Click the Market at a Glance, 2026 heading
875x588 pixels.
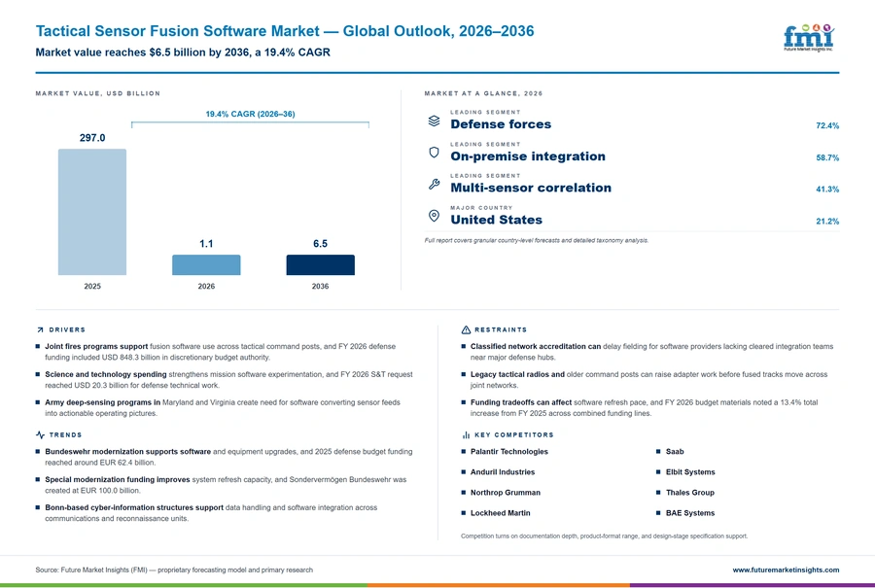483,93
